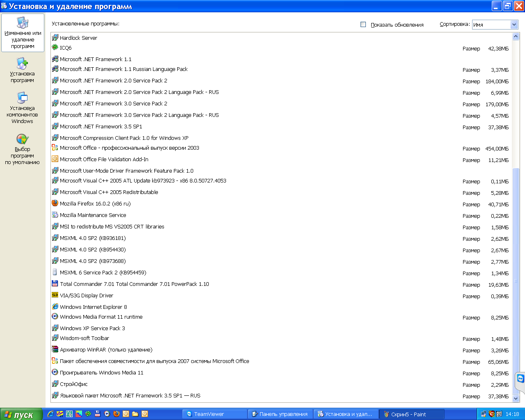This screenshot has height=420, width=525.
Task: Open Выбор программ по умолчанию sidebar icon
Action: 22,139
